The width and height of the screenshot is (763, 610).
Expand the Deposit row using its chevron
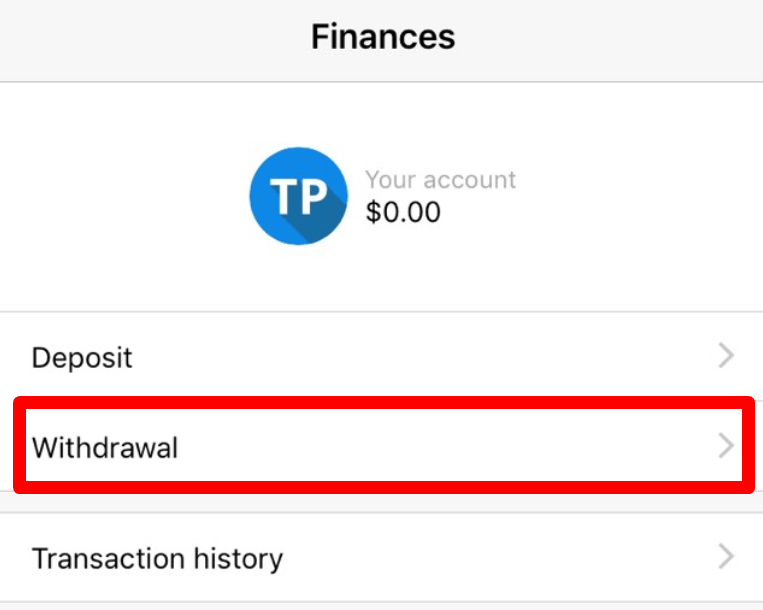click(727, 356)
